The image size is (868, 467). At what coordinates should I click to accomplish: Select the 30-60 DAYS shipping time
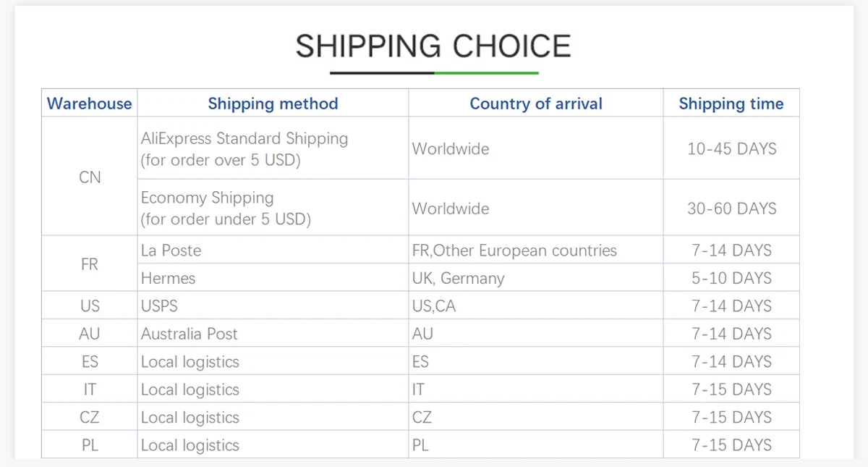coord(731,209)
